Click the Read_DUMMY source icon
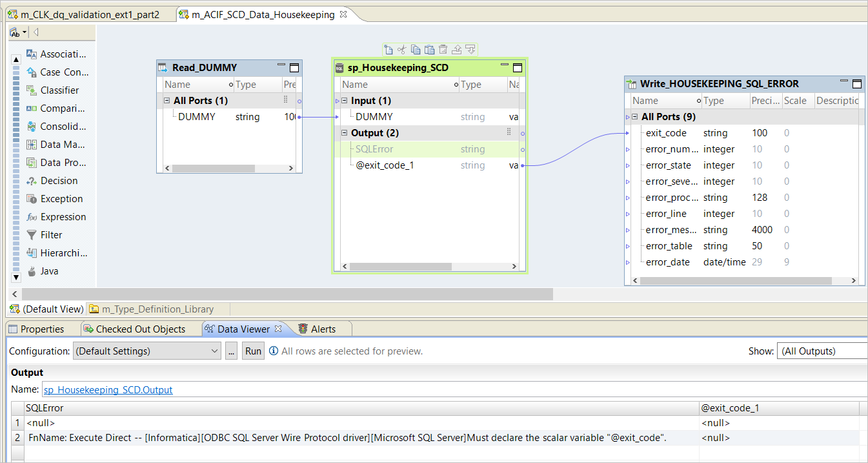 click(x=163, y=68)
